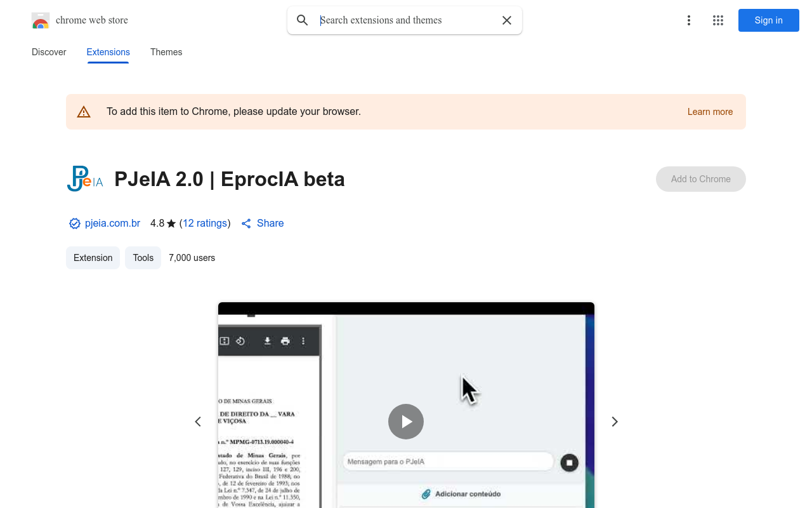Screen dimensions: 812x508
Task: Click the Sign in button
Action: pos(769,20)
